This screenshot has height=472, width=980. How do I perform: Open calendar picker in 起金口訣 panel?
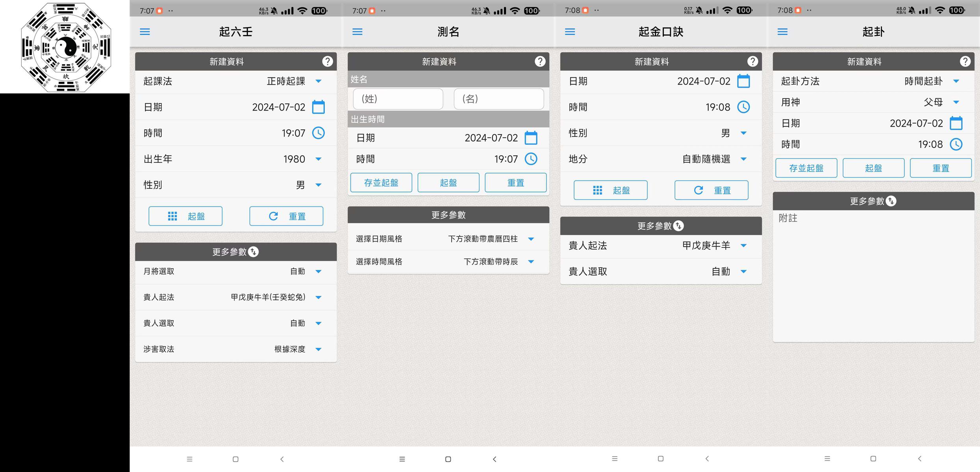coord(743,81)
